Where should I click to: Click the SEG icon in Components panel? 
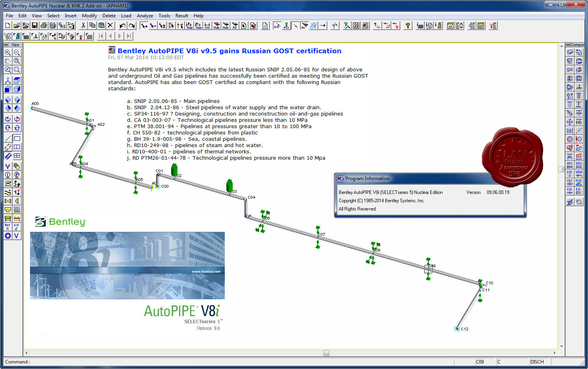[x=569, y=165]
